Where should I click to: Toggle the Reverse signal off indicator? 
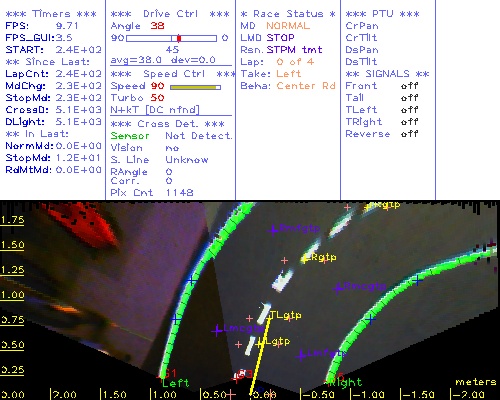pyautogui.click(x=409, y=134)
